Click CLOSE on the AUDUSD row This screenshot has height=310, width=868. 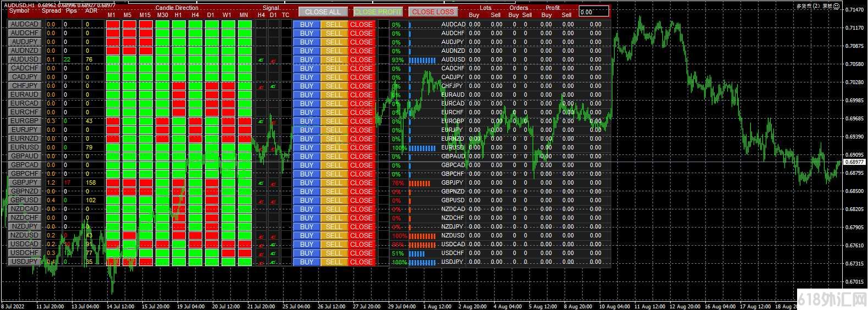tap(361, 59)
